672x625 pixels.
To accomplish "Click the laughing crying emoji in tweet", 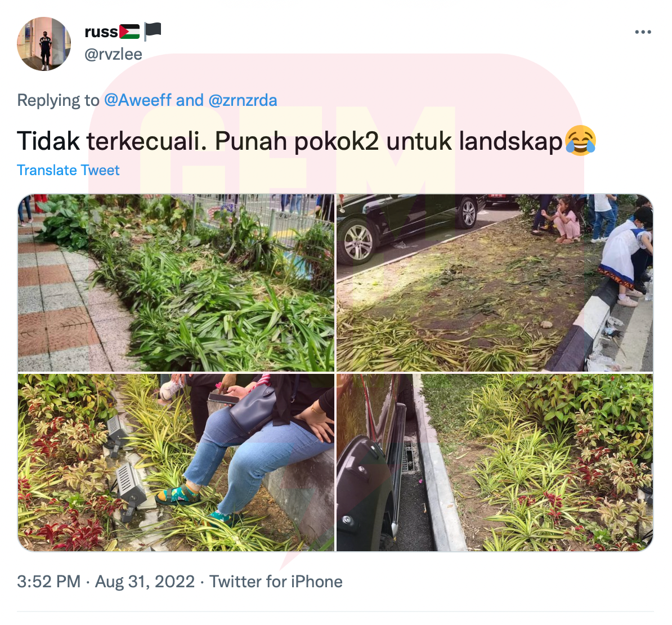I will tap(580, 141).
